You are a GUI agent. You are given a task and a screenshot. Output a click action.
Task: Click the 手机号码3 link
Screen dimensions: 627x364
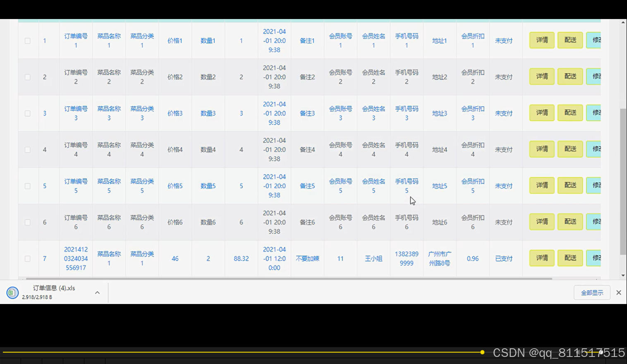tap(407, 113)
